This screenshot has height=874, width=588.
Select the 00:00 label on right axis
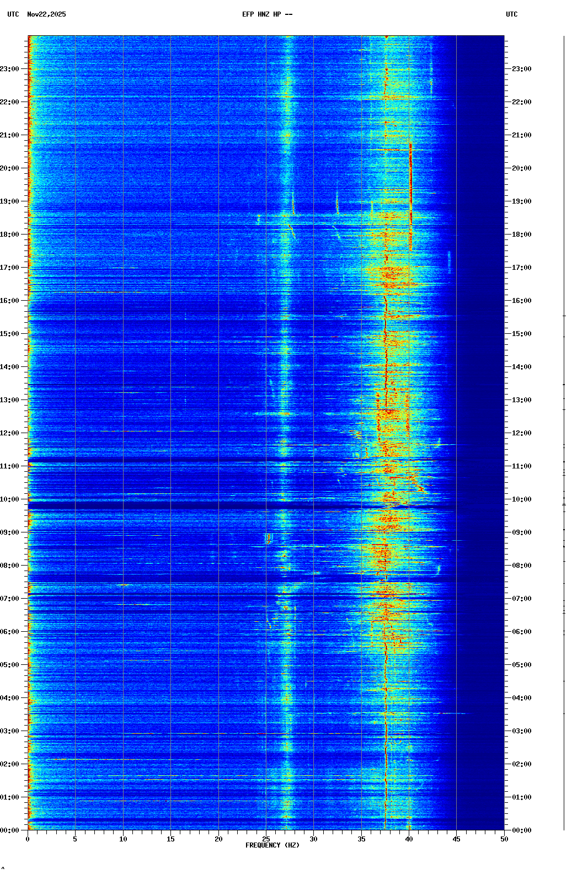[x=521, y=830]
